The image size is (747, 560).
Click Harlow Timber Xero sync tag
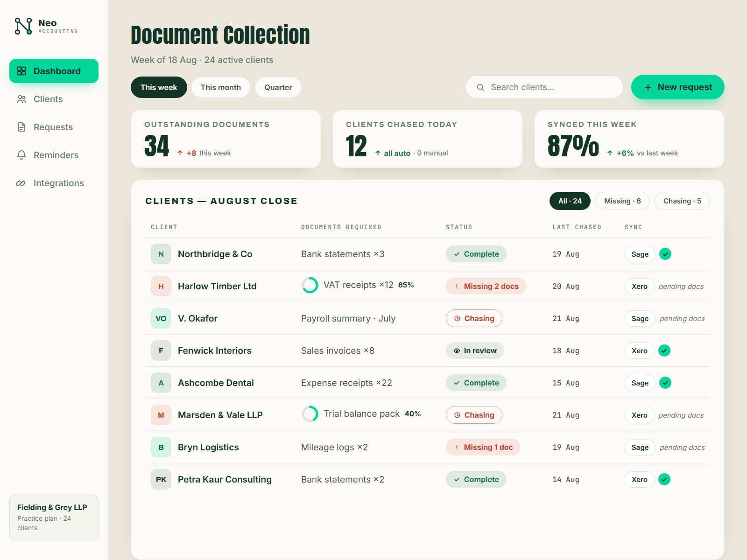point(640,286)
